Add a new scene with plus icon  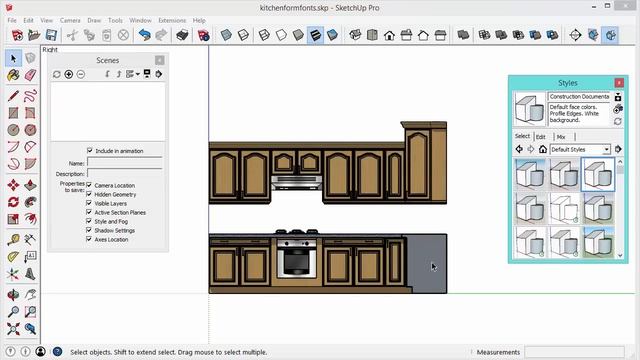click(69, 74)
